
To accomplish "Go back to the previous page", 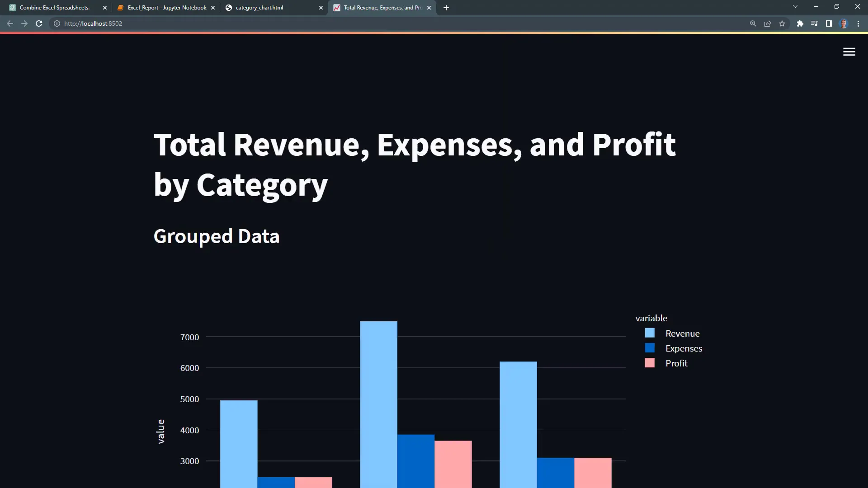I will pyautogui.click(x=9, y=23).
